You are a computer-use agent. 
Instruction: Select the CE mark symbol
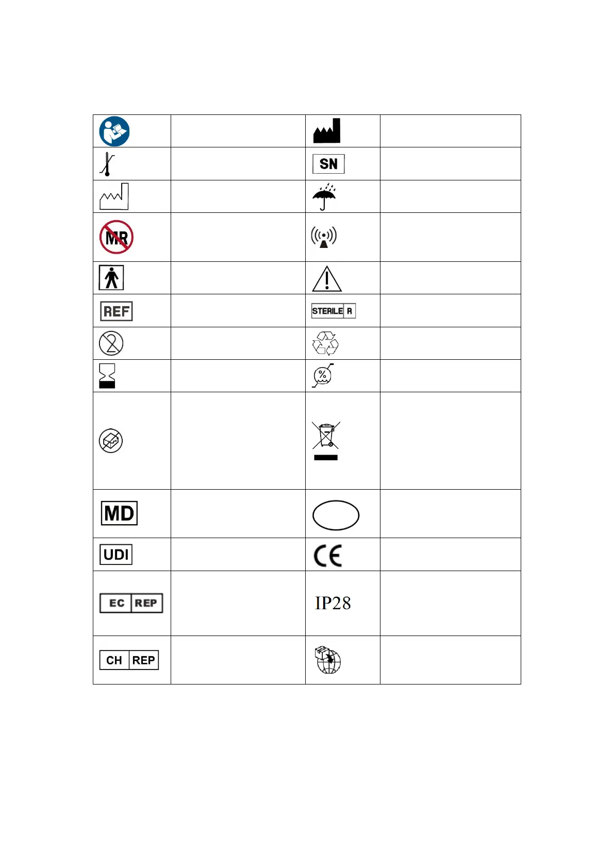click(x=328, y=556)
